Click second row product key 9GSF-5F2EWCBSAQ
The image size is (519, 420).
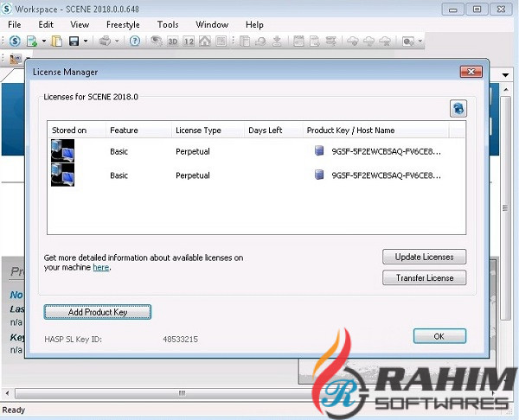(x=387, y=175)
